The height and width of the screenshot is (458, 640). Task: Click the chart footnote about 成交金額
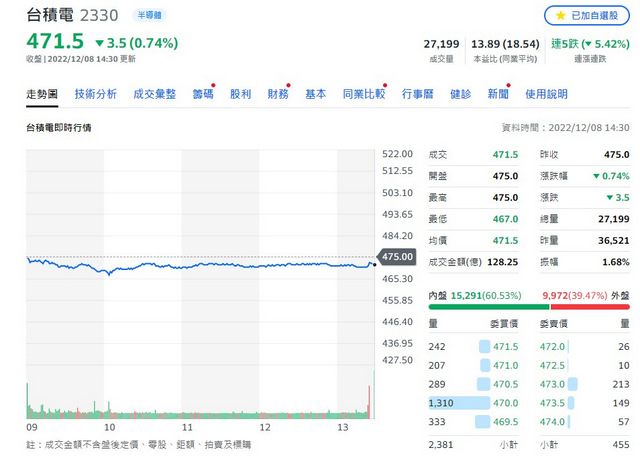point(139,445)
